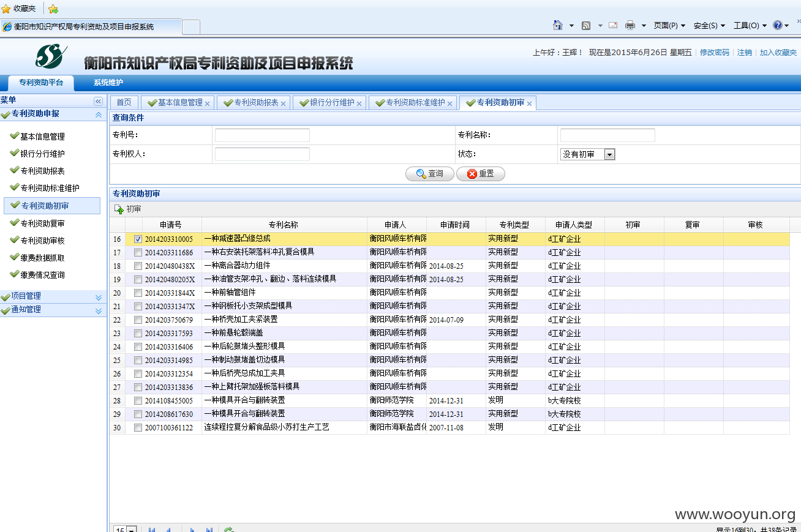801x532 pixels.
Task: Click the blank new browser tab button
Action: tap(191, 27)
